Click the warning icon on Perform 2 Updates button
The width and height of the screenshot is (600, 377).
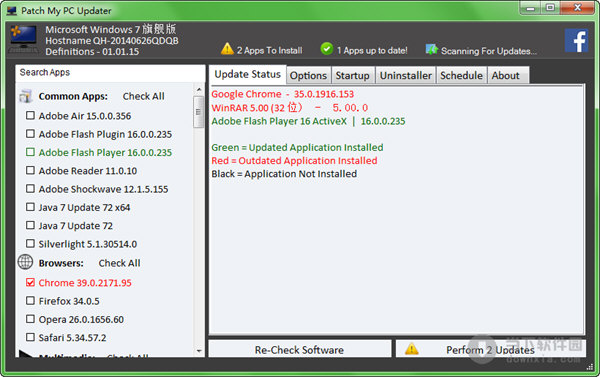(412, 349)
